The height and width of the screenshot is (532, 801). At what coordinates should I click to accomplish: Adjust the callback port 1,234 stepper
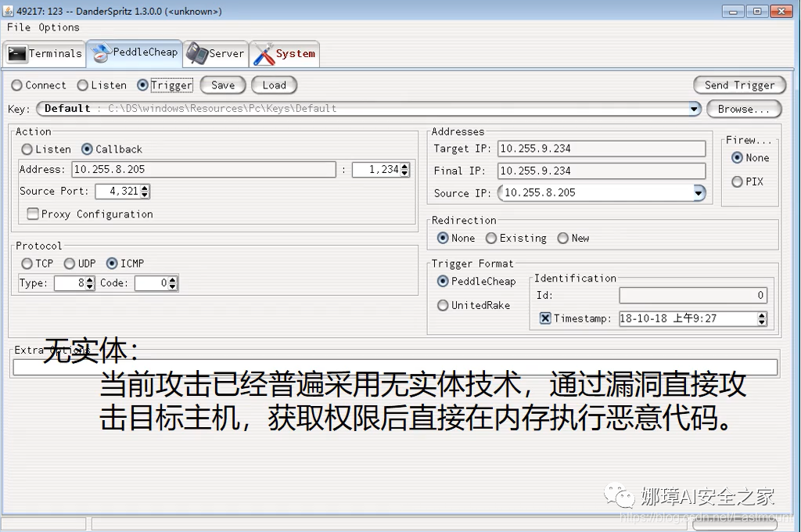404,170
